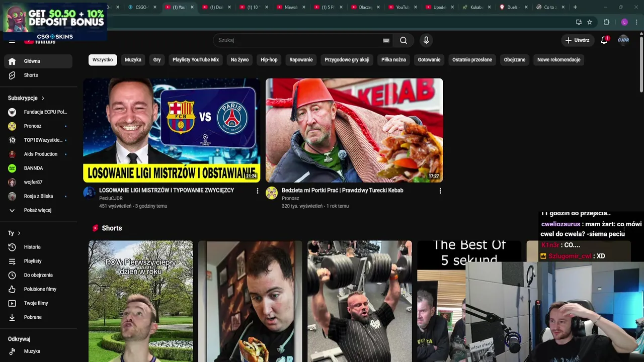This screenshot has height=362, width=644.
Task: Start voice search with the microphone
Action: click(x=426, y=40)
